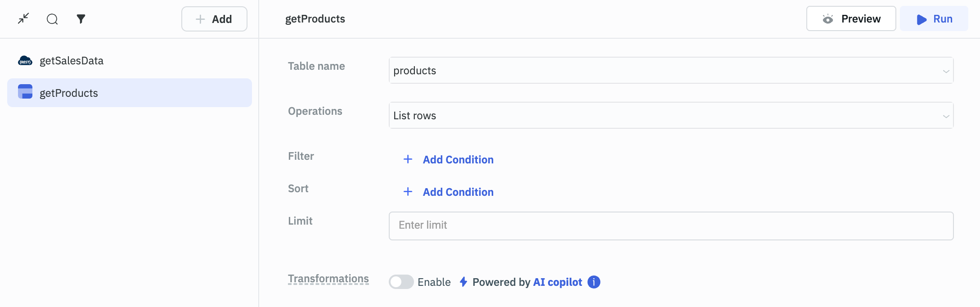Click the getProducts database icon
The image size is (980, 307).
coord(25,91)
